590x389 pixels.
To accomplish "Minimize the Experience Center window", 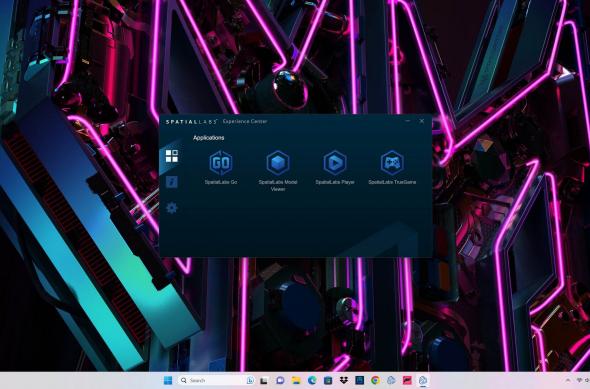I will point(408,121).
